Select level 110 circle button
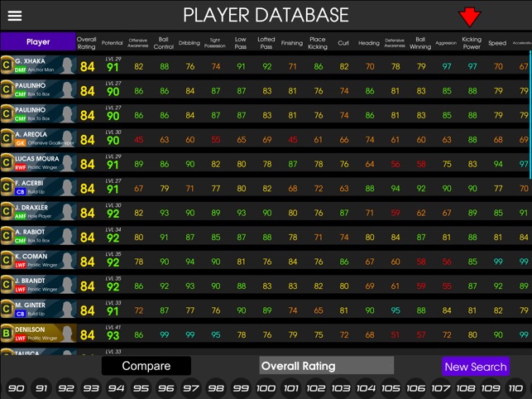Screen dimensions: 532x399 [x=515, y=387]
